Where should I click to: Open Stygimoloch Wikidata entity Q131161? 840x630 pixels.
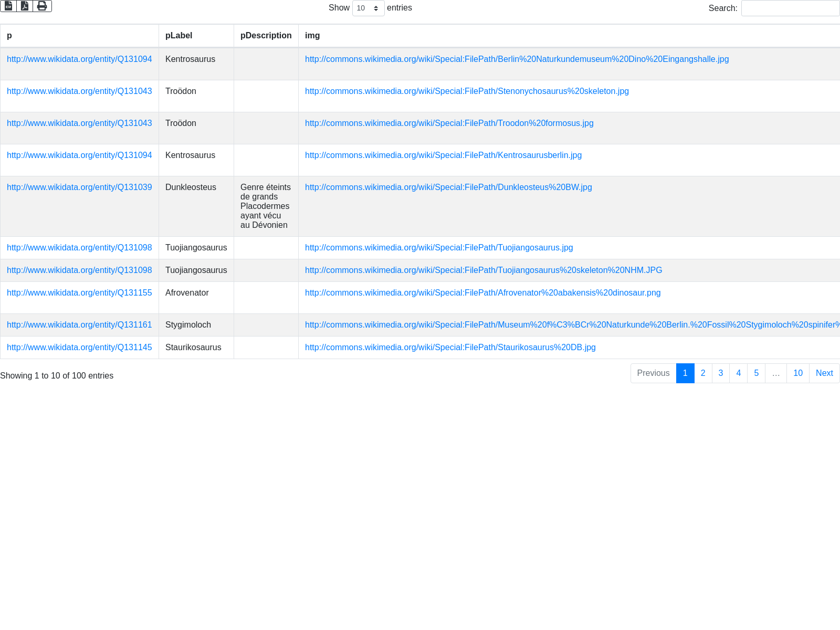coord(79,325)
